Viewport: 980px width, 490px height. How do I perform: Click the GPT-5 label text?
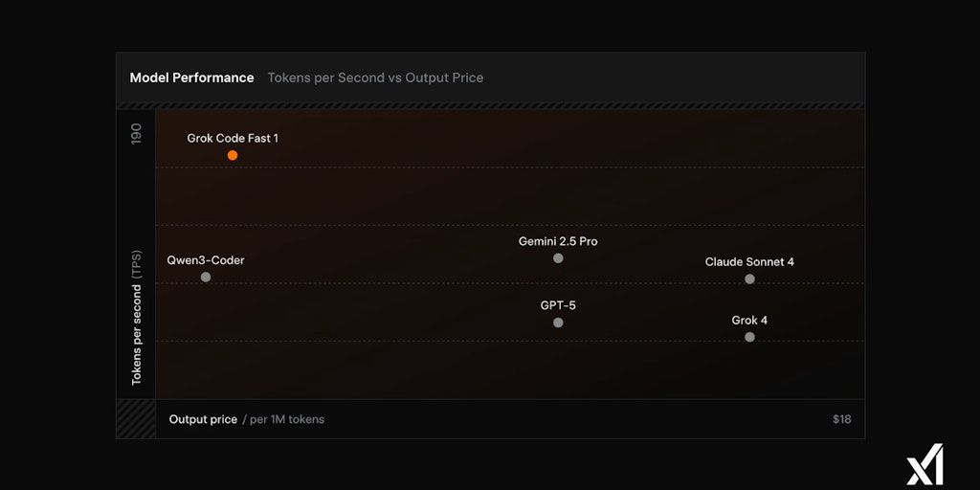(x=558, y=306)
